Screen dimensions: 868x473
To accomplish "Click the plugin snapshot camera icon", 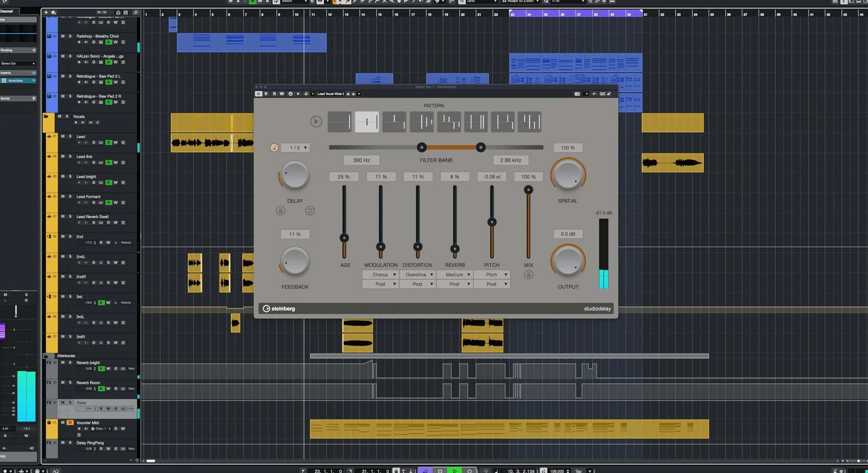I will (577, 94).
